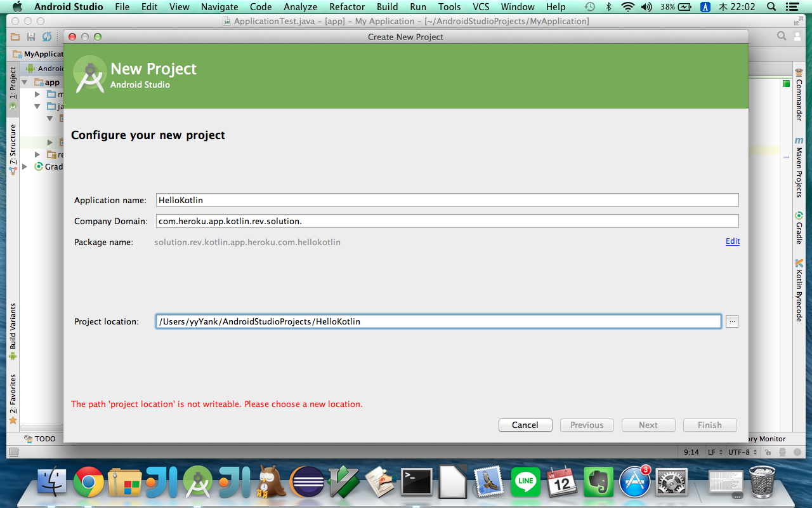Click the Wi-Fi status icon
The height and width of the screenshot is (508, 812).
coord(627,7)
